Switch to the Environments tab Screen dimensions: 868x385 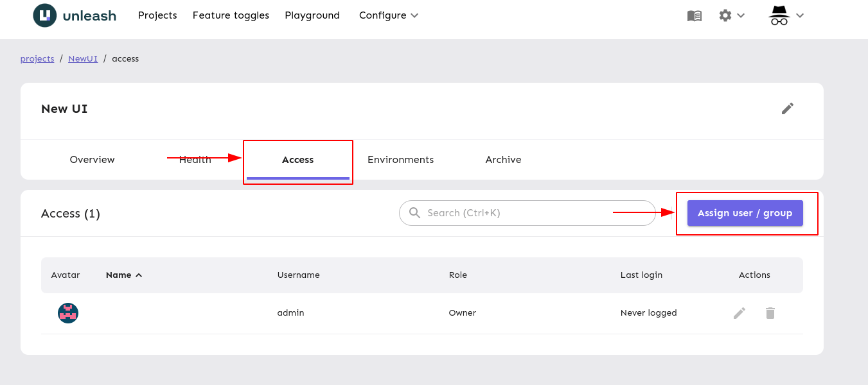[x=401, y=159]
